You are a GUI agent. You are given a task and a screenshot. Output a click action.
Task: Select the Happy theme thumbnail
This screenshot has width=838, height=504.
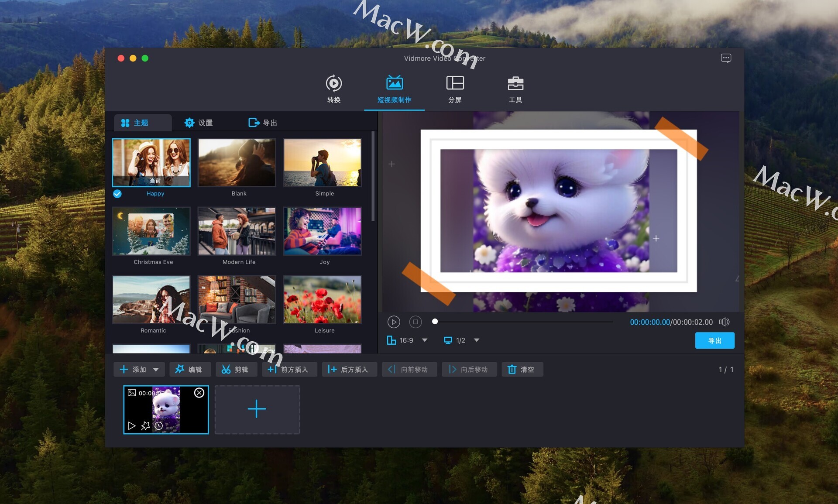click(151, 162)
